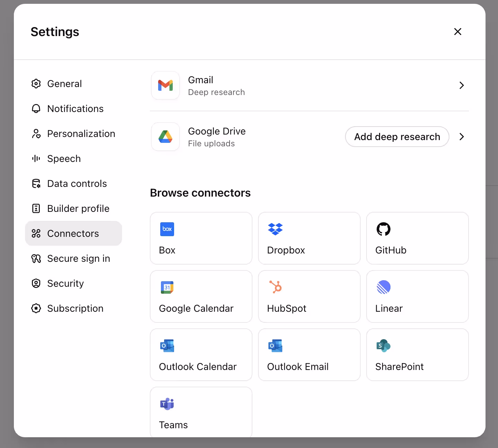Select the Connectors tab label
Screen dimensions: 498x448
(73, 234)
